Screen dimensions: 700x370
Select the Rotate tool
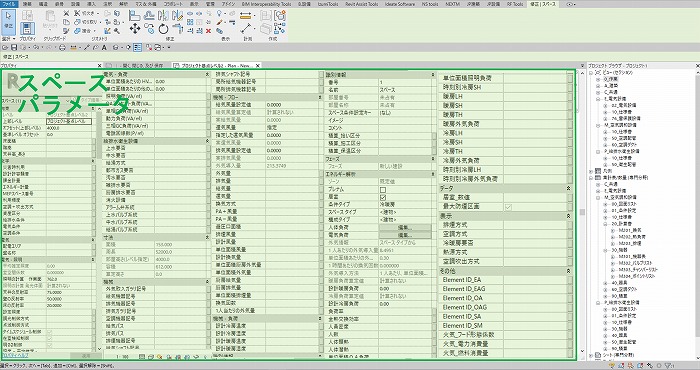163,29
